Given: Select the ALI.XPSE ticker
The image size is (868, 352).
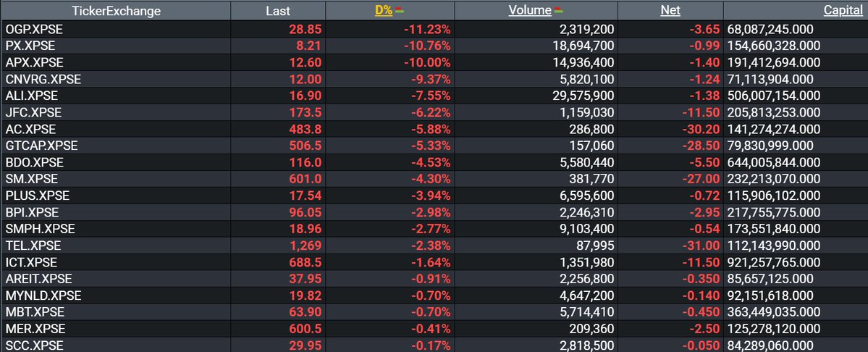Looking at the screenshot, I should pyautogui.click(x=32, y=96).
